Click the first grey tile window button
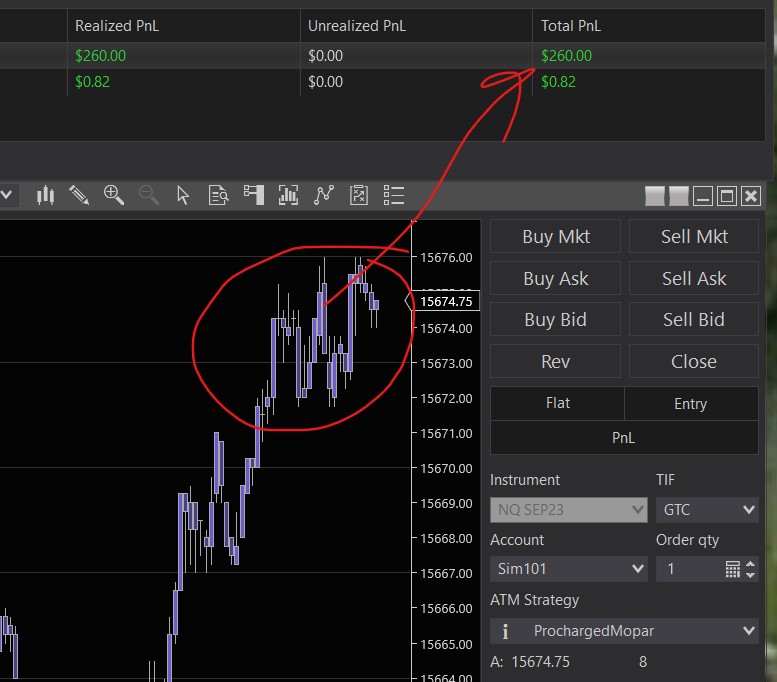Screen dimensions: 777x682 [x=655, y=196]
